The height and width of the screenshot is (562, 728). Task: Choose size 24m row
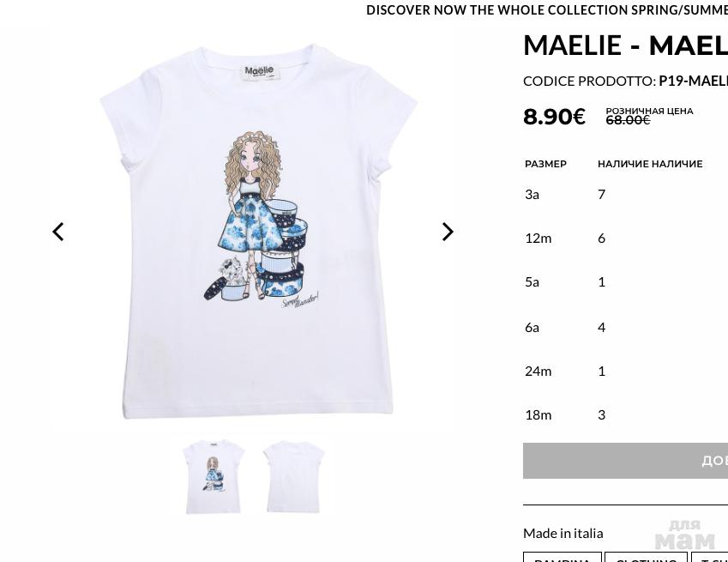click(x=626, y=372)
